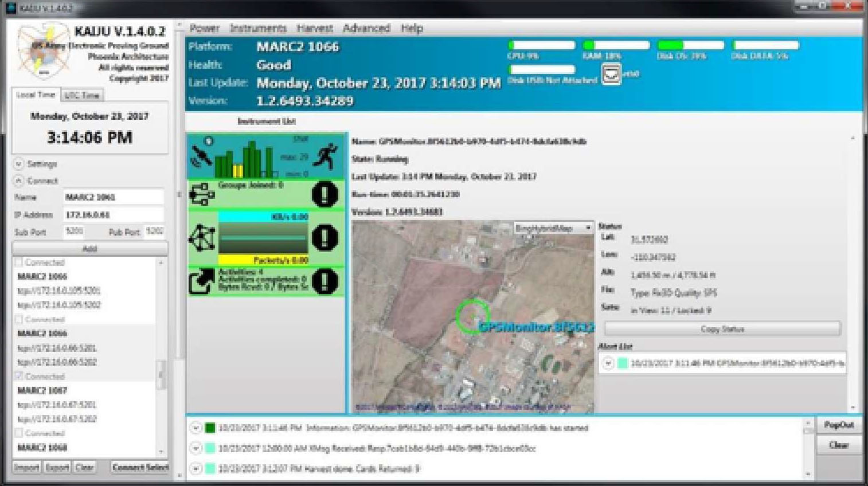The image size is (868, 486).
Task: Click the running man status icon
Action: tap(326, 156)
